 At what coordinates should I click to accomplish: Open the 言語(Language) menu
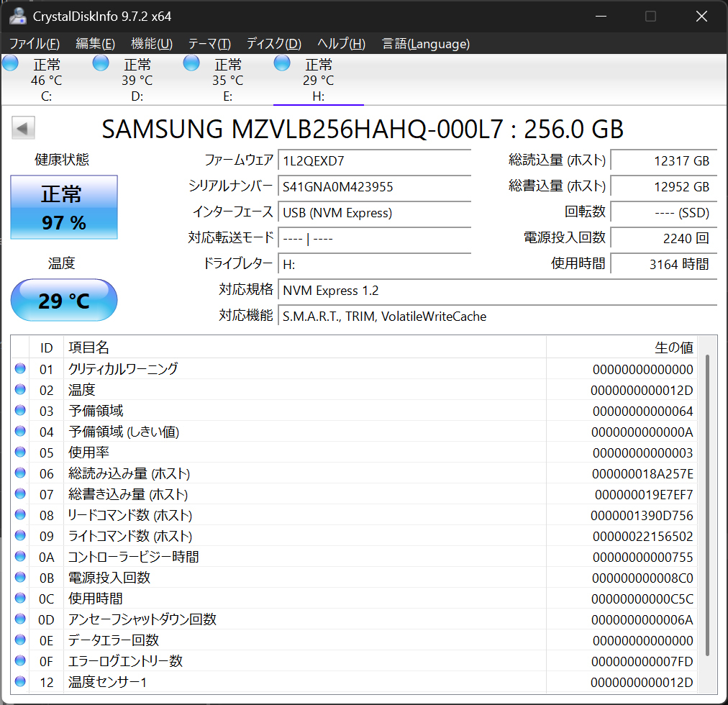coord(426,44)
